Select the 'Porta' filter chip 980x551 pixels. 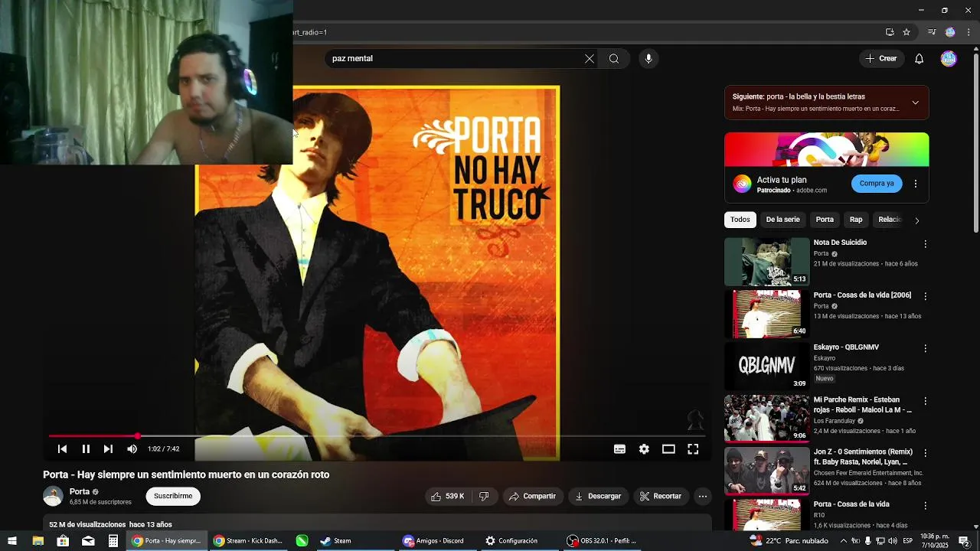point(825,220)
